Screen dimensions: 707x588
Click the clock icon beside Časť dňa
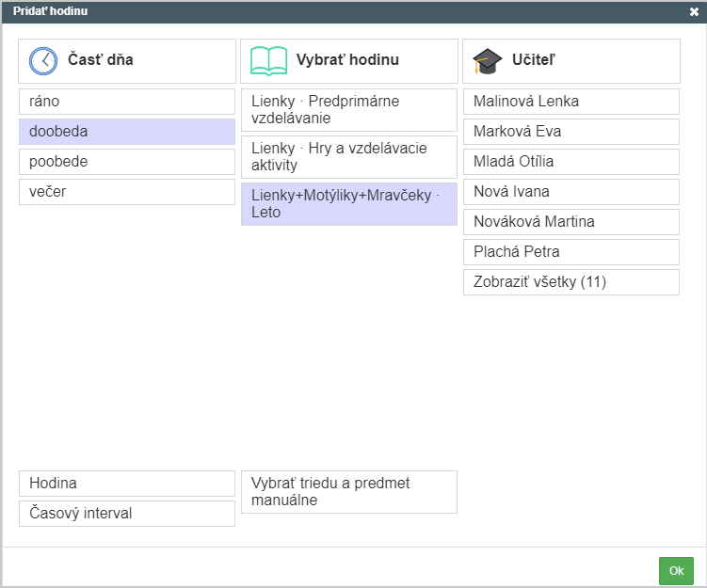(43, 61)
